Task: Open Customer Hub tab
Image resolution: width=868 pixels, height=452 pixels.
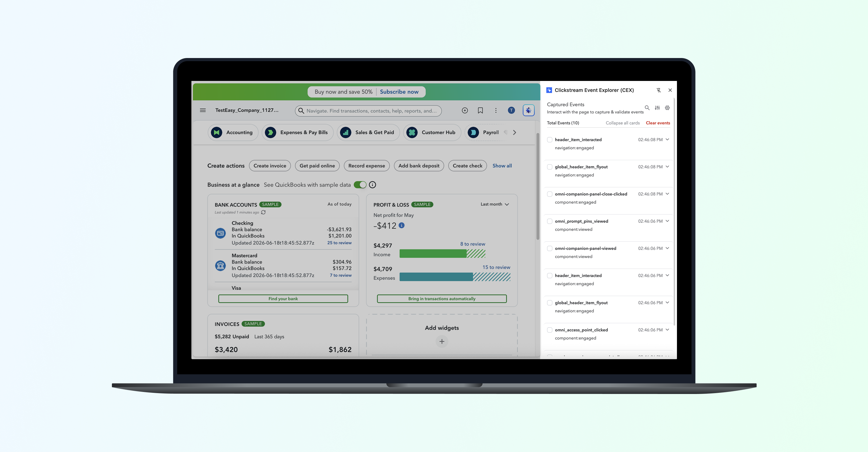Action: tap(432, 133)
